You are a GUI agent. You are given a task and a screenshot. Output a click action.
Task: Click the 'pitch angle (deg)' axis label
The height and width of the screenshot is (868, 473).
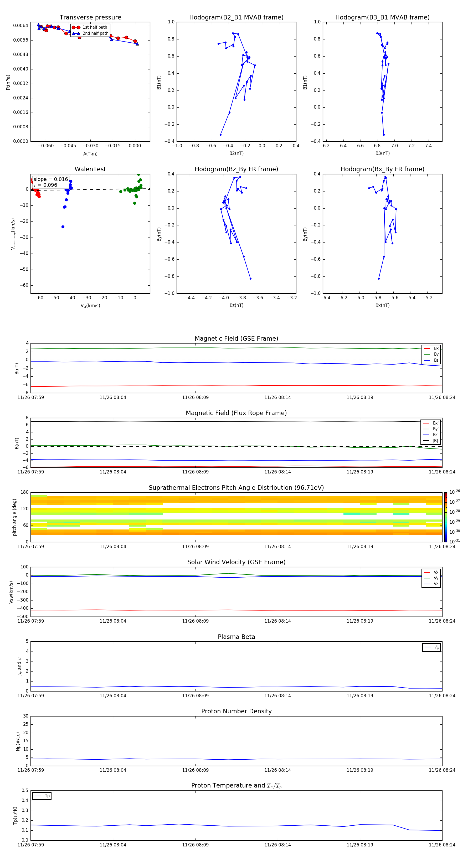[14, 517]
